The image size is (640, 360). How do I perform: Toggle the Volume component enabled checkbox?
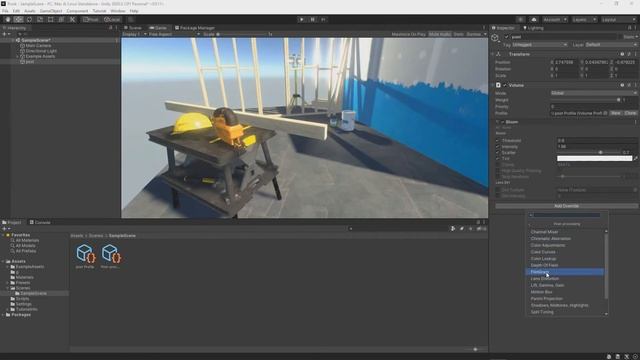point(505,85)
